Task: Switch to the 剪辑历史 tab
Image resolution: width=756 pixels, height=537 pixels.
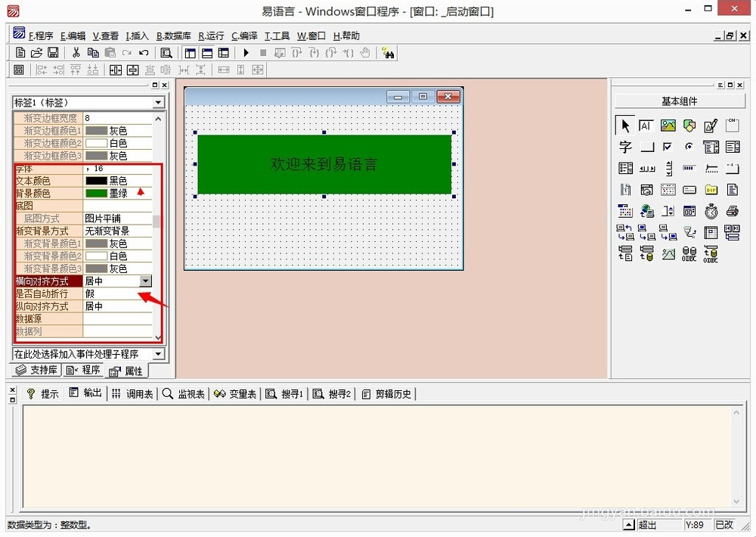Action: point(387,394)
